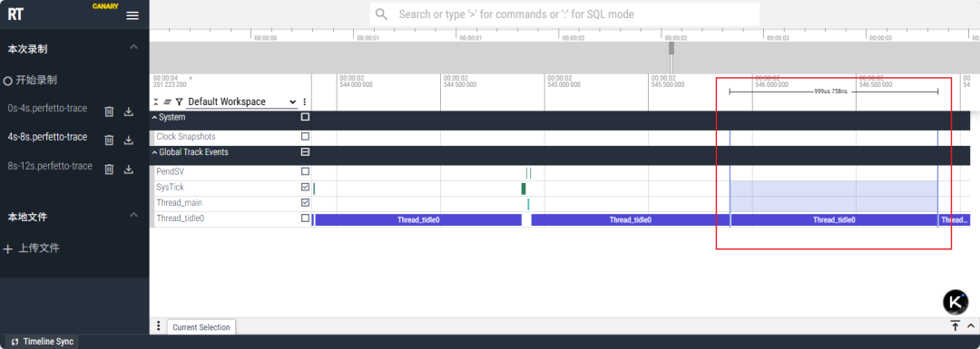This screenshot has width=980, height=349.
Task: Tick the Thread_tidle0 track checkbox
Action: tap(305, 218)
